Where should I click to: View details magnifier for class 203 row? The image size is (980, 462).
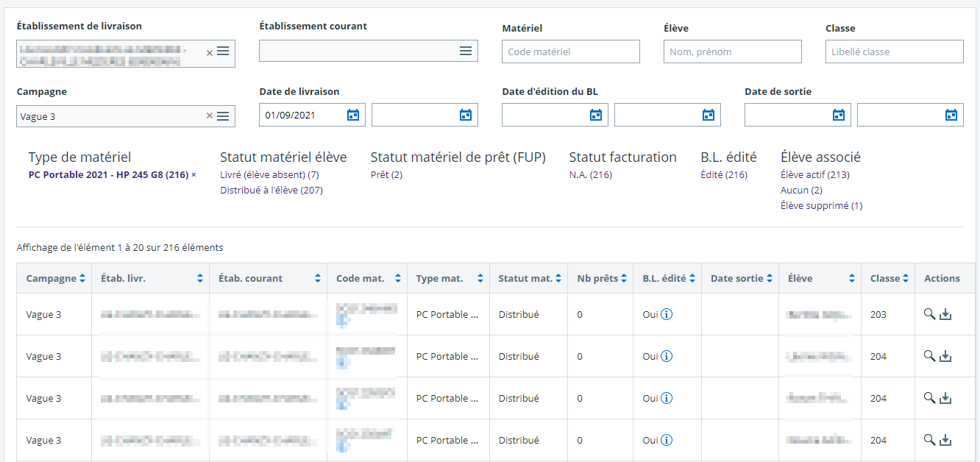[x=929, y=314]
